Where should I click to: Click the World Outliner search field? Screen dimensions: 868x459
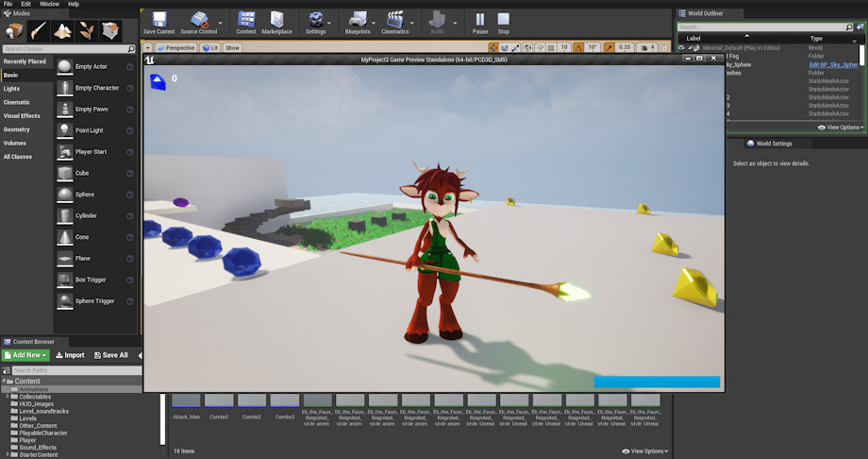(x=766, y=26)
